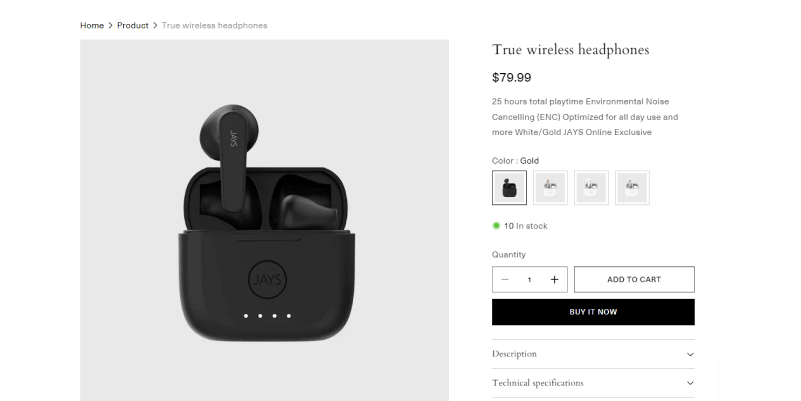Click the main black earbuds product image
801x401 pixels.
point(265,220)
